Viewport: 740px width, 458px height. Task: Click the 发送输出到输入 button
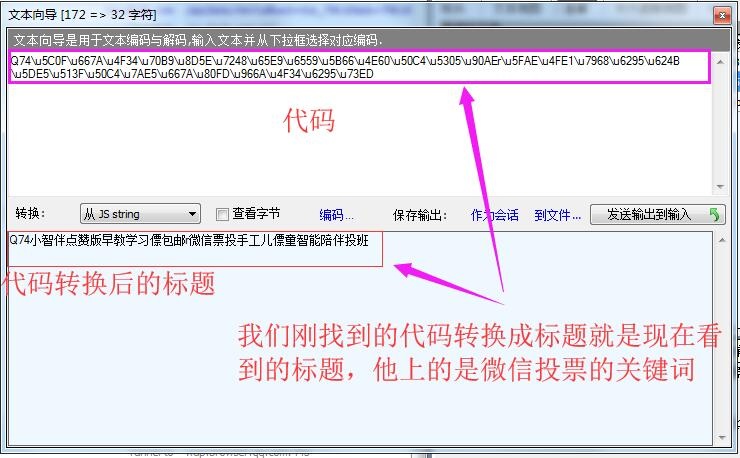pyautogui.click(x=657, y=214)
